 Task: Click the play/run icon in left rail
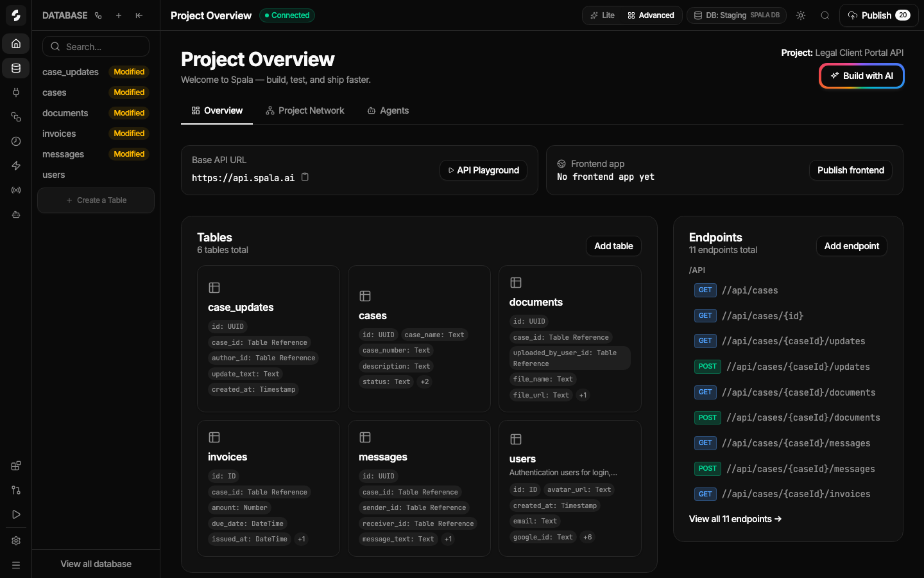click(16, 514)
